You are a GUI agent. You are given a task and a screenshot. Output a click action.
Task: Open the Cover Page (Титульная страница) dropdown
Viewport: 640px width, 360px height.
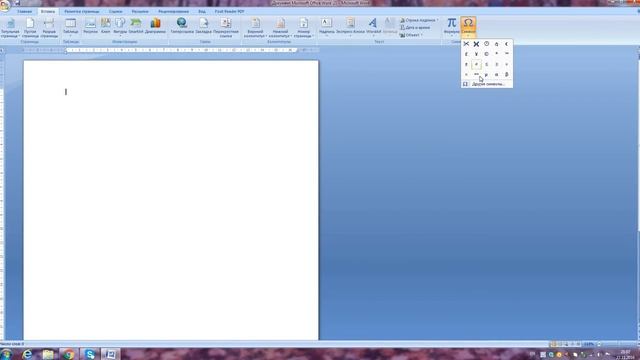10,28
